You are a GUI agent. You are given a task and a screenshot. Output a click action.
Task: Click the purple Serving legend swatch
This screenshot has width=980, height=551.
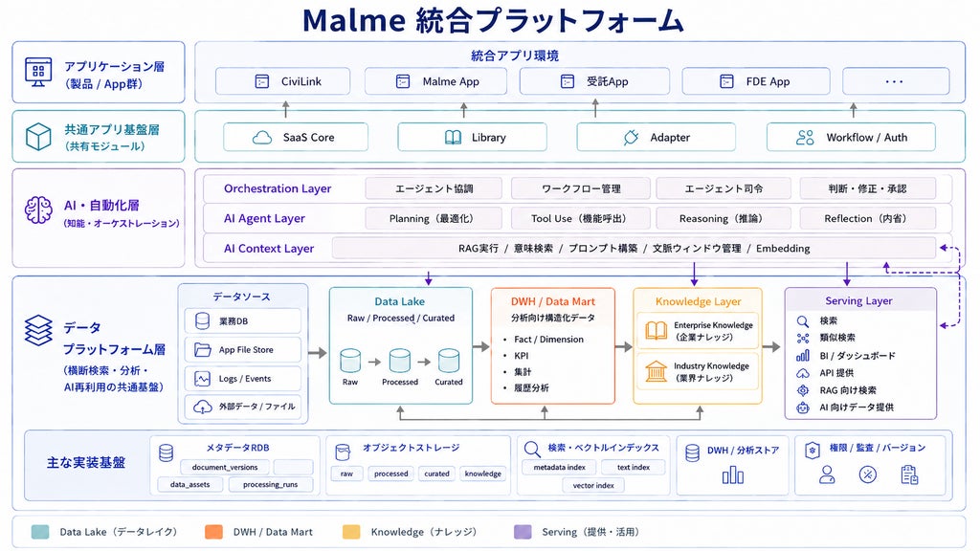coord(523,532)
